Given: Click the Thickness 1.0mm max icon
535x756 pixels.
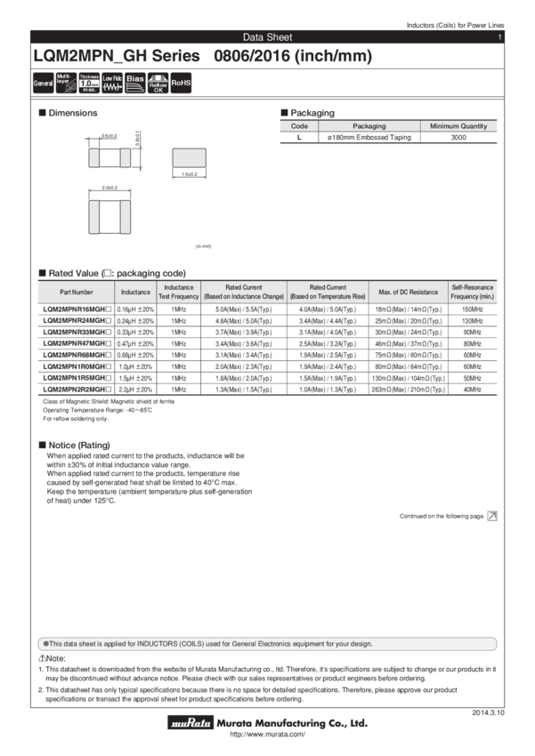Looking at the screenshot, I should click(89, 83).
